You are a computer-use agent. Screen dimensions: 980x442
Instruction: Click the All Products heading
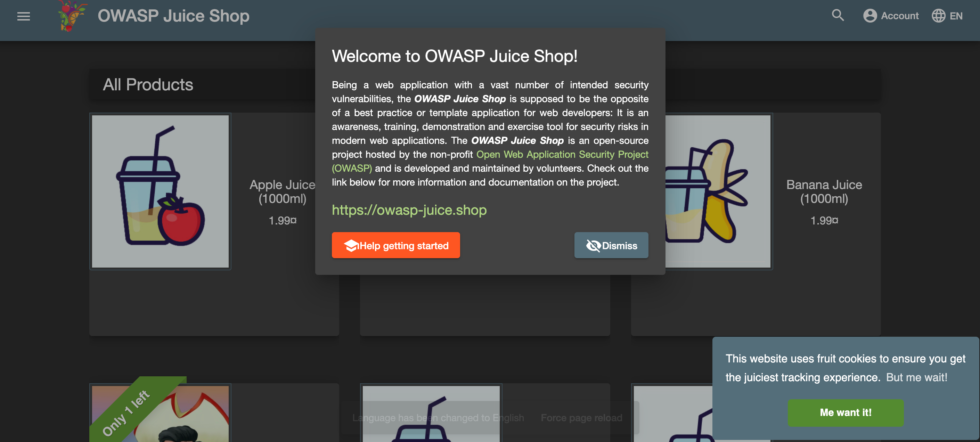click(x=148, y=84)
